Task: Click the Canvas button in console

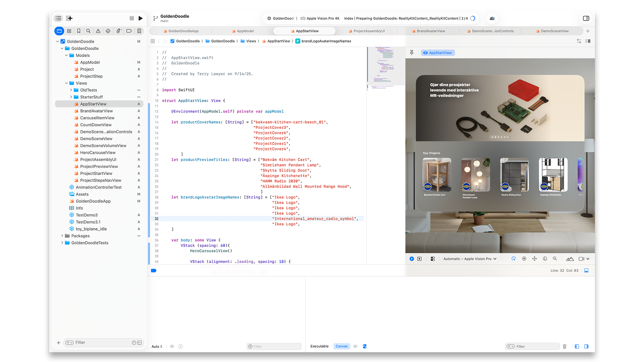Action: point(341,346)
